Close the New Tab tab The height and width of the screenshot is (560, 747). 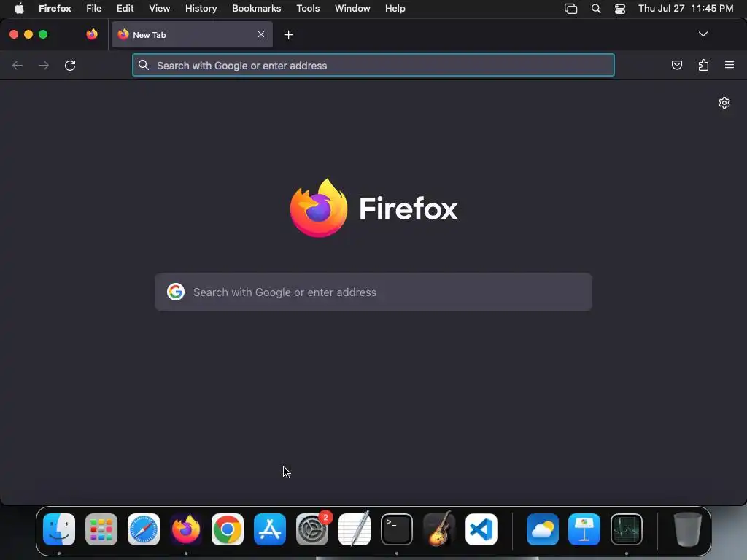click(x=261, y=34)
